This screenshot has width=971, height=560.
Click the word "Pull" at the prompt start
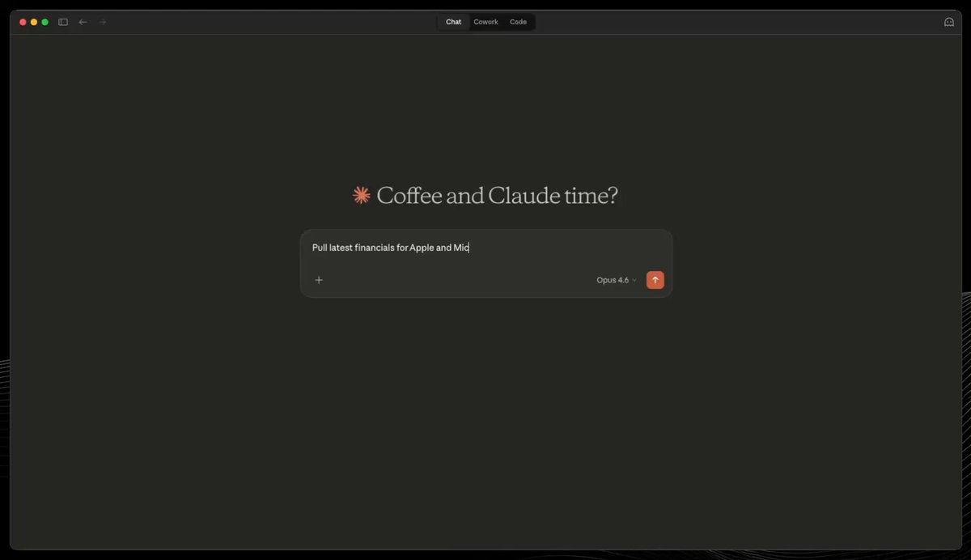click(x=320, y=248)
